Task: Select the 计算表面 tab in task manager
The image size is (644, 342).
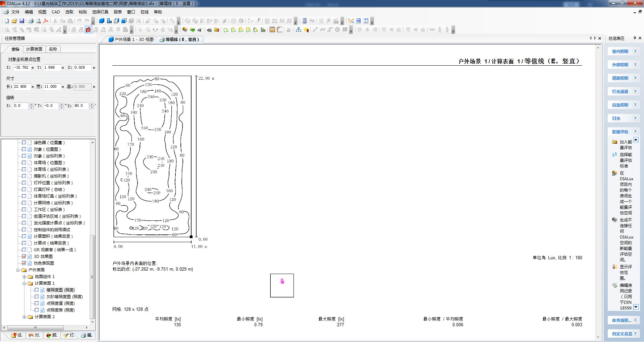Action: click(34, 49)
